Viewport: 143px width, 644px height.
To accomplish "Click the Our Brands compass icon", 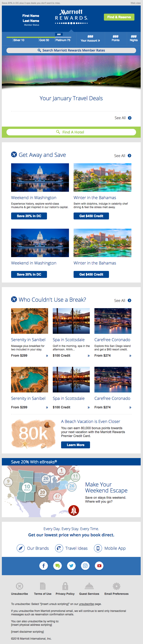I will click(21, 548).
